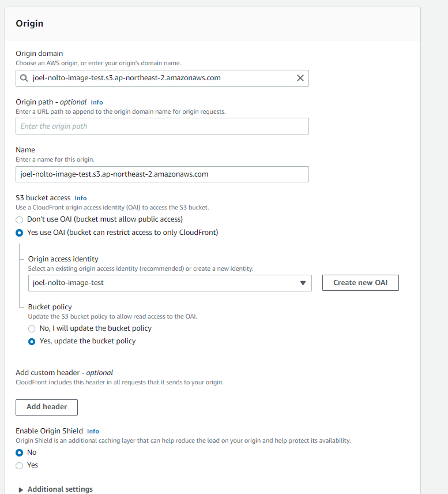Open Info link for Enable Origin Shield
Viewport: 448px width, 494px height.
(93, 431)
